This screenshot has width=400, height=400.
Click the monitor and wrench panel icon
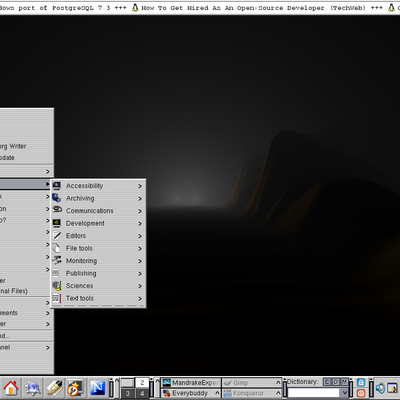(76, 388)
